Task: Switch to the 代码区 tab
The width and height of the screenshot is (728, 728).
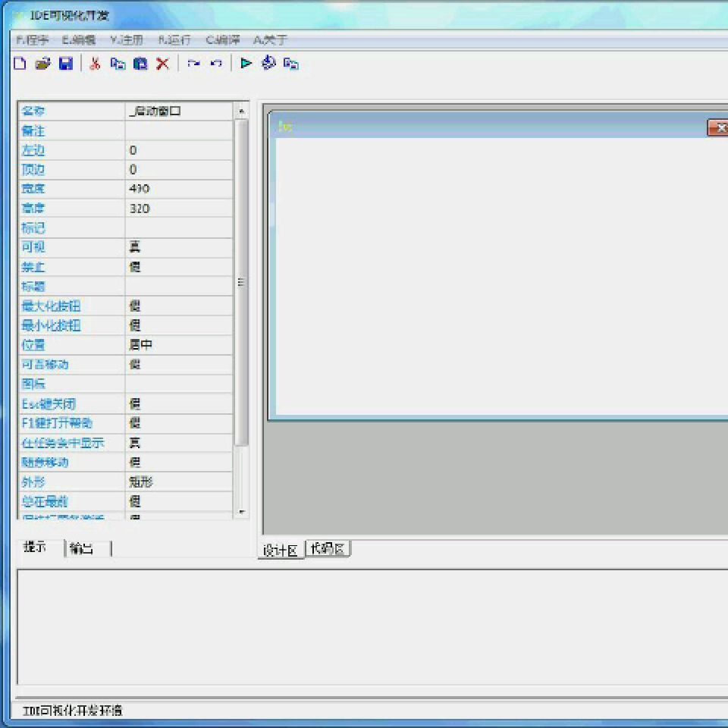Action: point(328,548)
